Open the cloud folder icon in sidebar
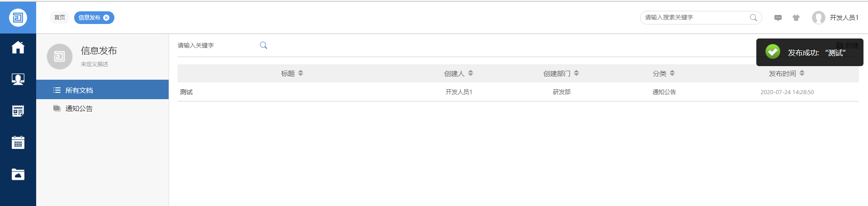 point(18,174)
